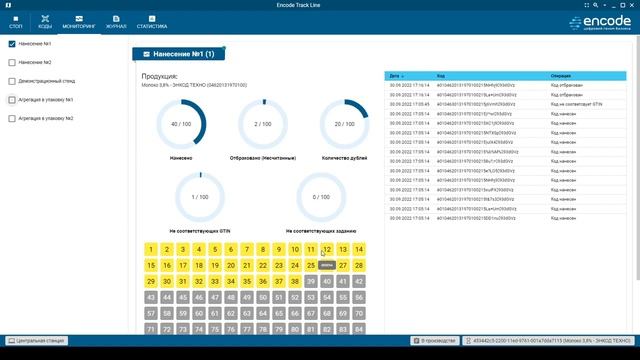Image resolution: width=640 pixels, height=360 pixels.
Task: Click the Операция column header
Action: pyautogui.click(x=560, y=76)
